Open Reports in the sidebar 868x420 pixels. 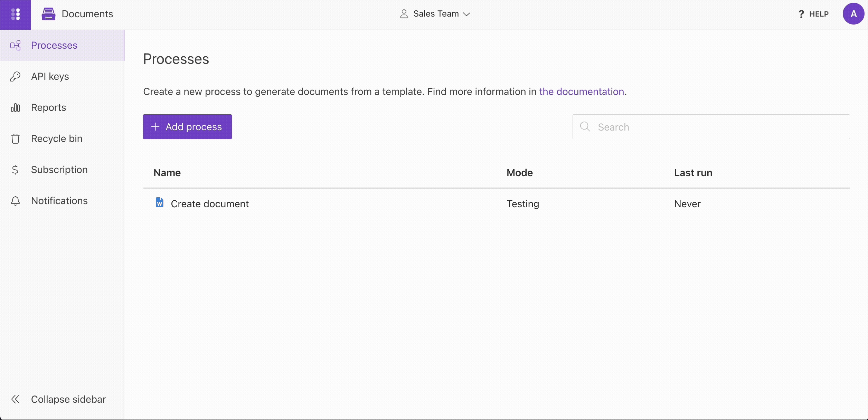(x=62, y=107)
